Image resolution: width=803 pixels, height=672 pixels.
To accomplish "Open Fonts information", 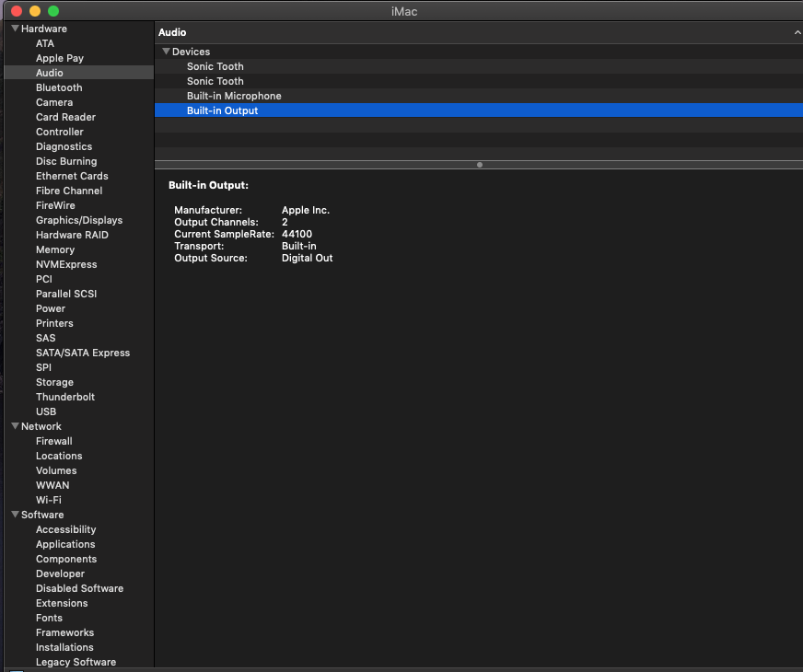I will 49,618.
